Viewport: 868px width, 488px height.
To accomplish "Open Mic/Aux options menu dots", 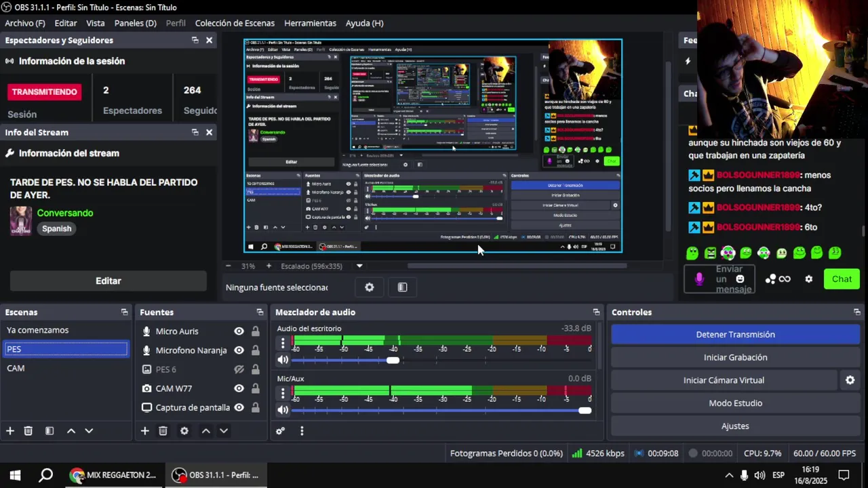I will point(283,392).
